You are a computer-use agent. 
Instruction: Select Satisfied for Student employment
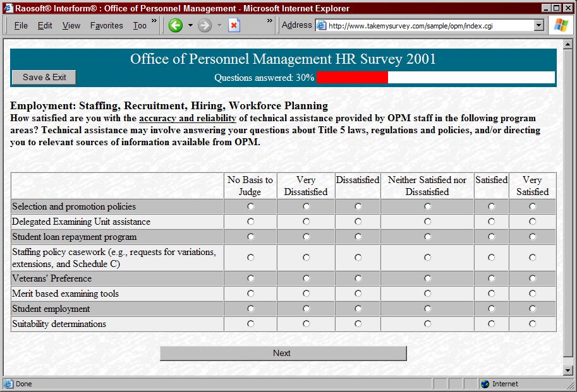click(x=491, y=309)
